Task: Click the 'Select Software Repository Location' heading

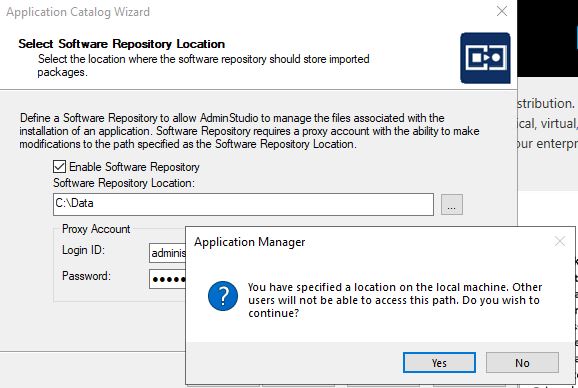Action: click(x=122, y=44)
